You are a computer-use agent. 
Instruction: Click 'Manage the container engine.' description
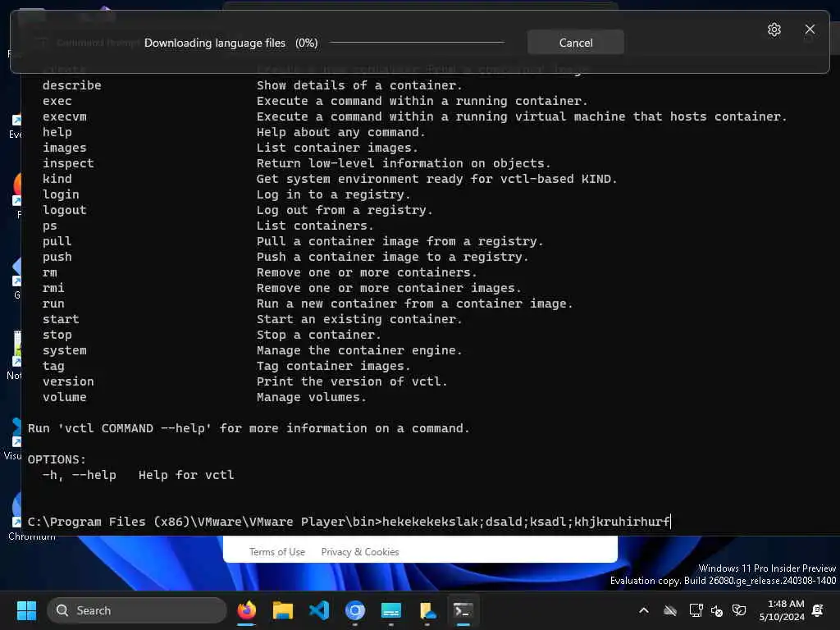click(x=359, y=350)
